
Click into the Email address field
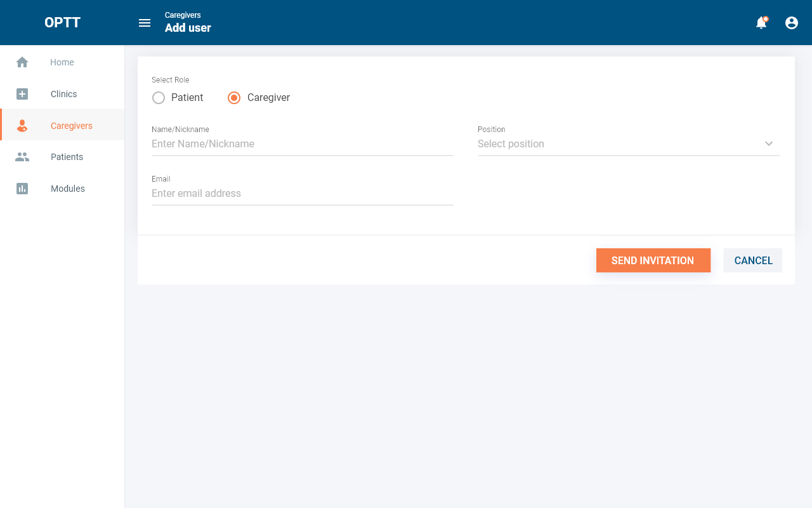[302, 194]
